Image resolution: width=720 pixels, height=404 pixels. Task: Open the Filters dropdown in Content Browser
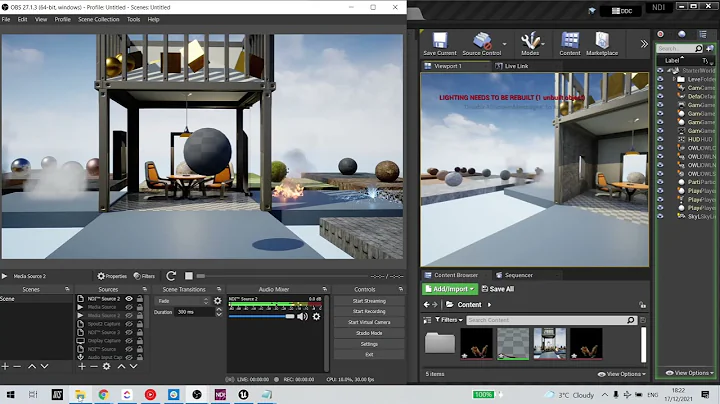(x=449, y=320)
